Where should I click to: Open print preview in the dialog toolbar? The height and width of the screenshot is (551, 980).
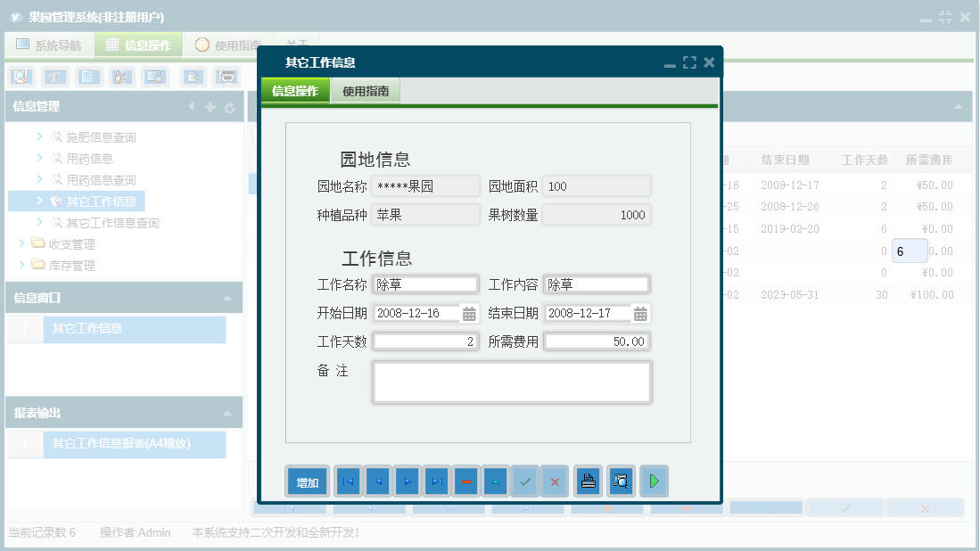(621, 481)
